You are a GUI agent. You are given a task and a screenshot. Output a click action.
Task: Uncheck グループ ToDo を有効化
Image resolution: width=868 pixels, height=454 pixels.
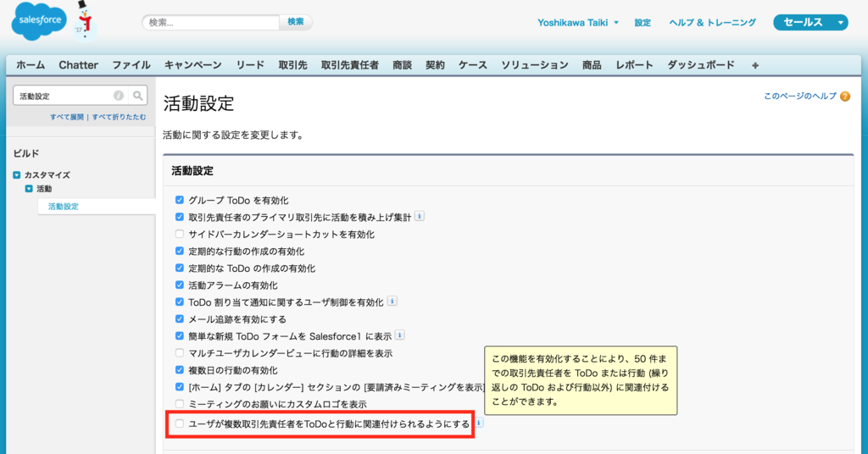180,200
